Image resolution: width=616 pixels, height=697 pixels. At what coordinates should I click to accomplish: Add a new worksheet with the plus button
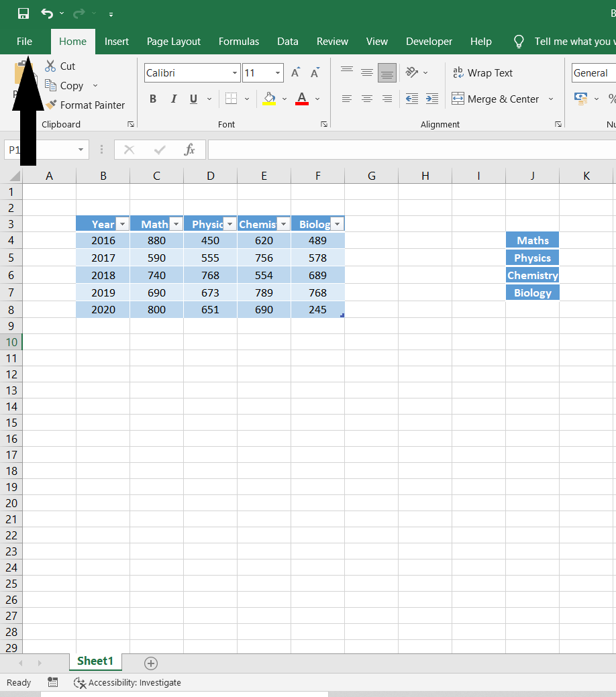(150, 663)
